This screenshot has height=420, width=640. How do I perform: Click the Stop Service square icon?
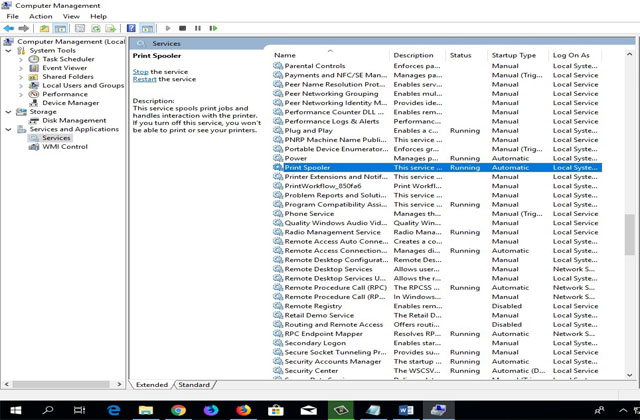coord(182,28)
